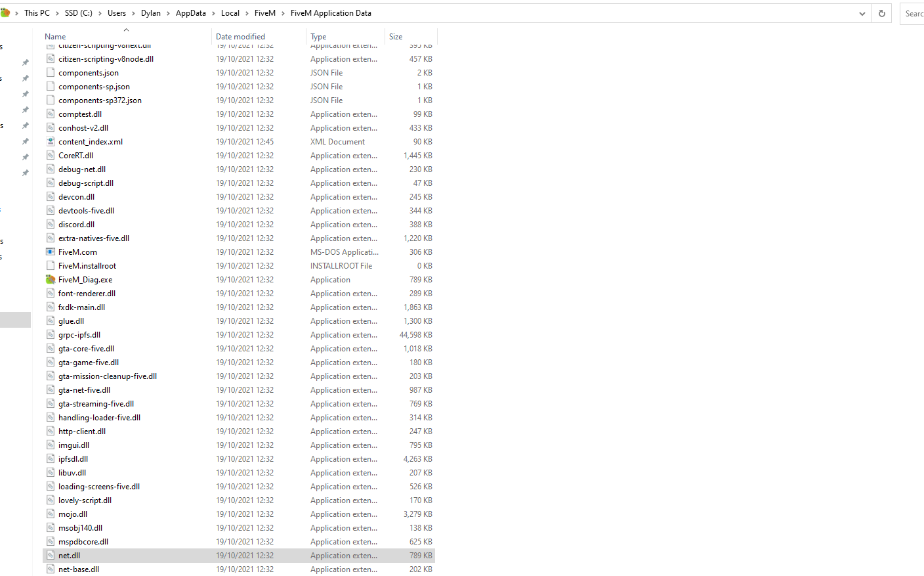Expand chevron after SSD (C:) in path
This screenshot has height=576, width=924.
pyautogui.click(x=100, y=13)
